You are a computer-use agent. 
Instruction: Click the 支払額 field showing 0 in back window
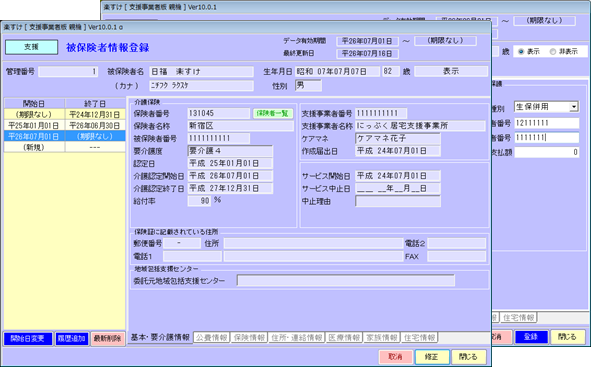click(547, 152)
